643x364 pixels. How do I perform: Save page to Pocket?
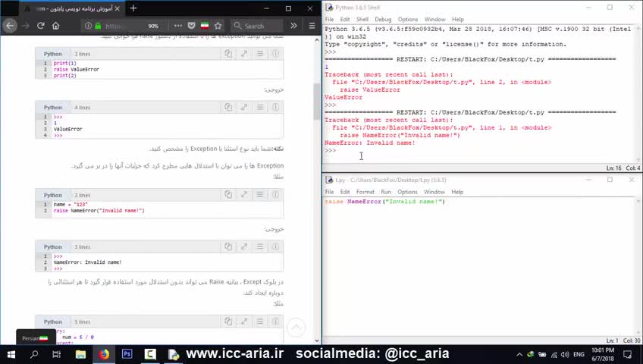coord(192,26)
